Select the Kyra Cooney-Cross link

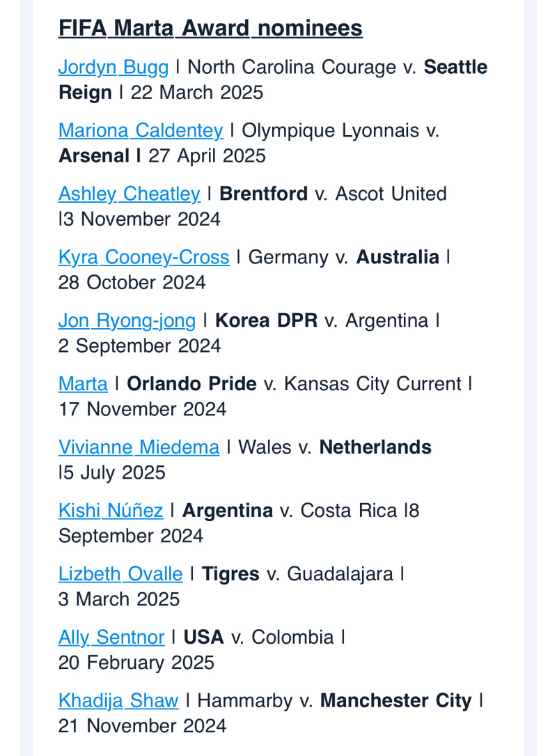click(x=143, y=257)
